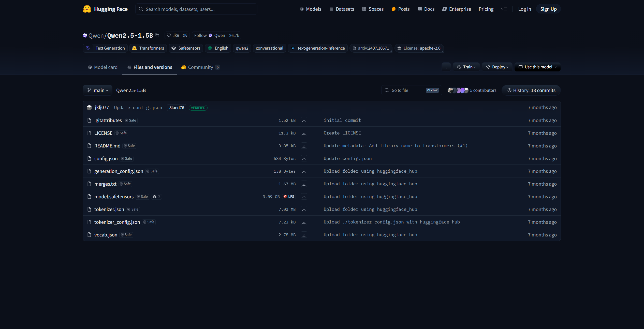The width and height of the screenshot is (644, 329).
Task: Expand the Deploy dropdown
Action: (x=497, y=67)
